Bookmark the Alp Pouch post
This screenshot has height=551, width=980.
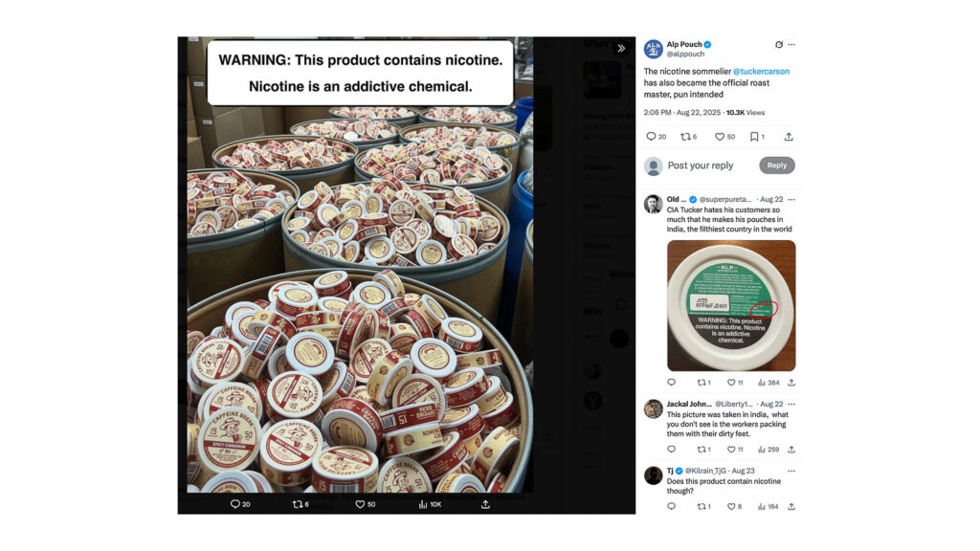(x=757, y=136)
